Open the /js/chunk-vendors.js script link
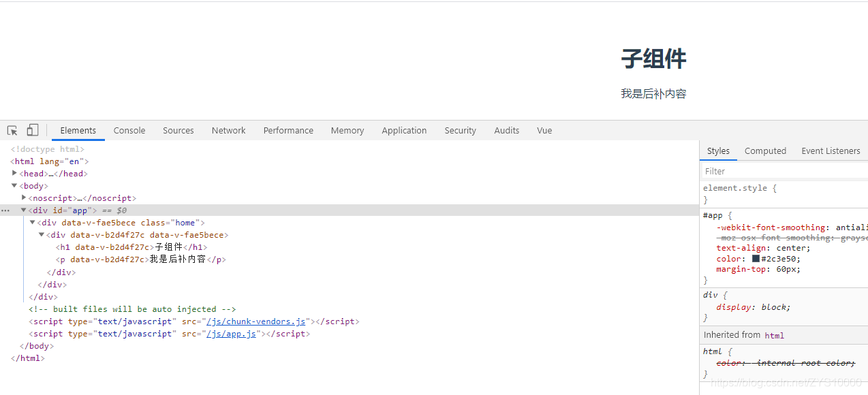The image size is (868, 395). [256, 321]
